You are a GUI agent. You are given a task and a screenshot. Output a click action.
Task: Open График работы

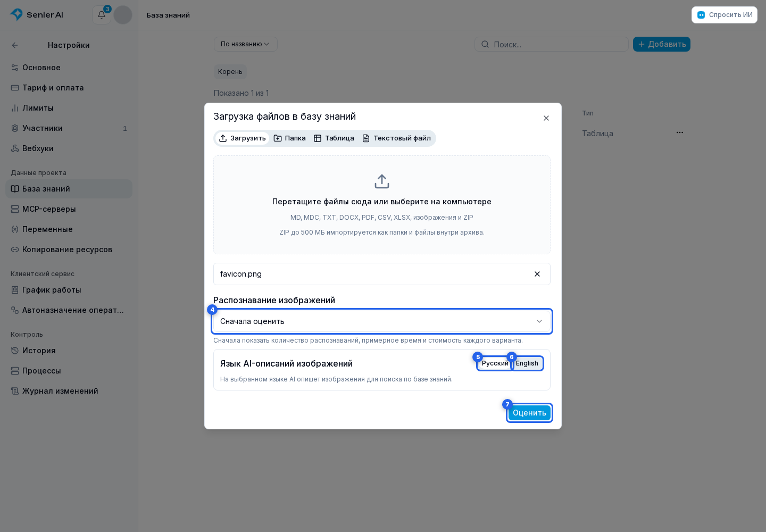[69, 290]
